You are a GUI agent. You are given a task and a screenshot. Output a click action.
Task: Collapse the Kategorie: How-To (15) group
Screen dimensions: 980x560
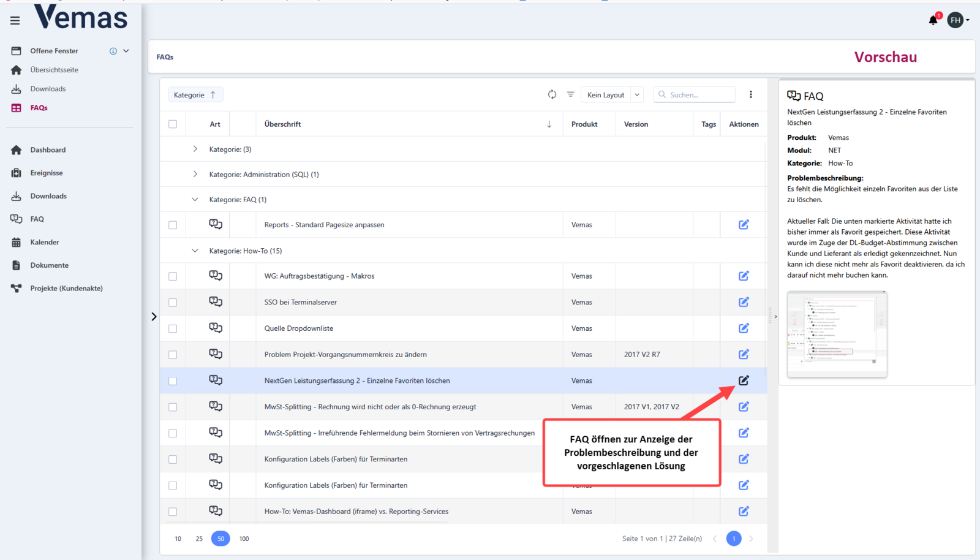pyautogui.click(x=195, y=251)
